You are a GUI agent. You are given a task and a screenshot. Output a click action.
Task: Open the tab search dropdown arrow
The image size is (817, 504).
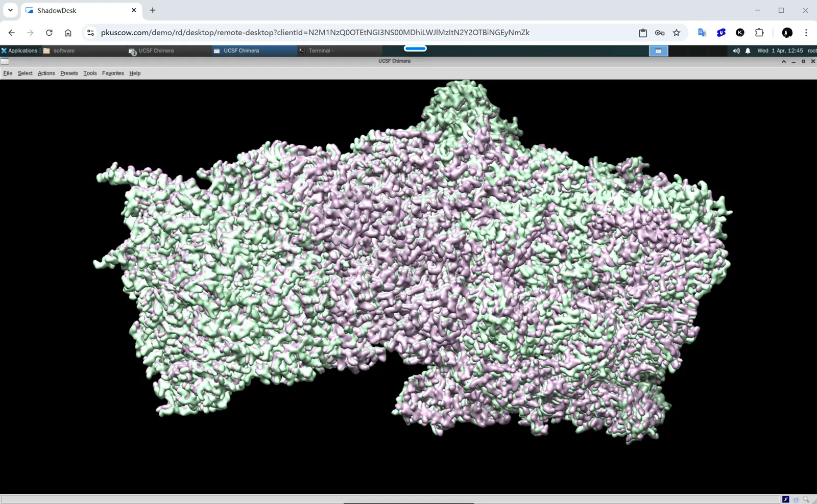10,10
